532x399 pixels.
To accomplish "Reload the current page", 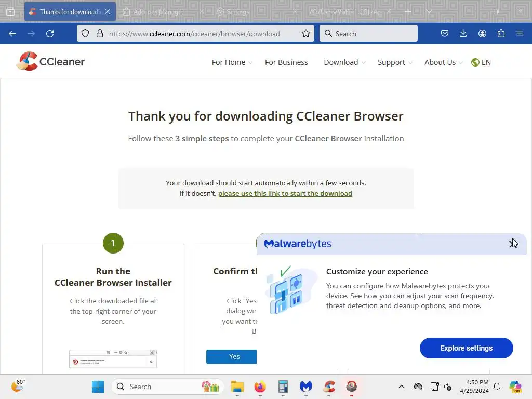I will (50, 34).
